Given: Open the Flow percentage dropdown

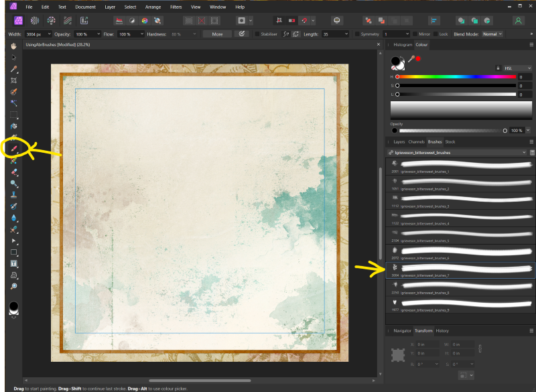Looking at the screenshot, I should (x=141, y=34).
